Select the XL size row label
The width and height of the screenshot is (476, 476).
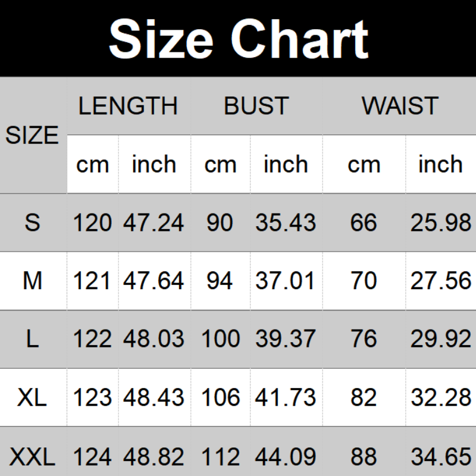tap(33, 397)
